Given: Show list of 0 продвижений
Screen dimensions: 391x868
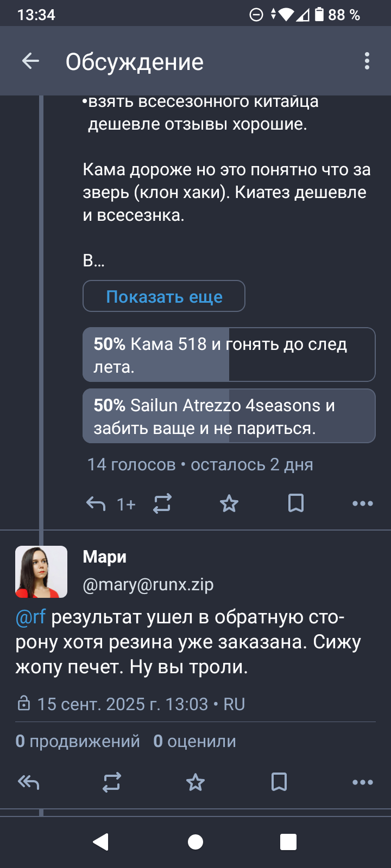Looking at the screenshot, I should pyautogui.click(x=78, y=741).
